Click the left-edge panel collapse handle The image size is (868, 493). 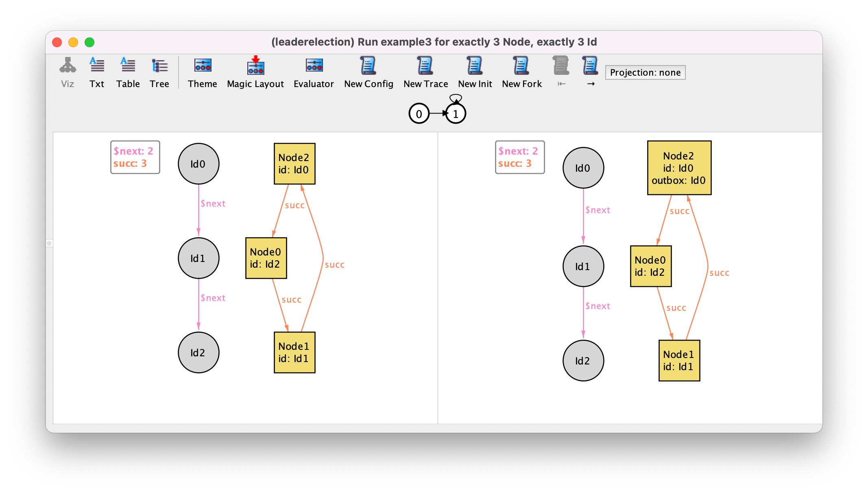tap(49, 243)
